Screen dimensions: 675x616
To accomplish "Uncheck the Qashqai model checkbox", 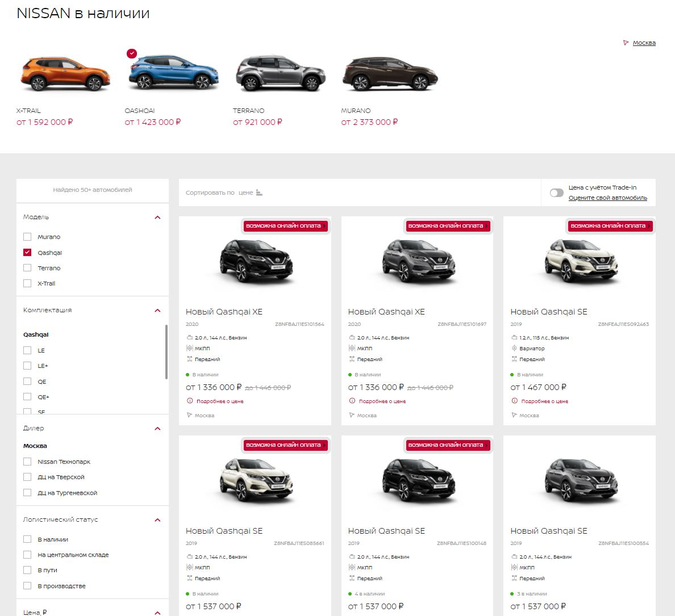I will tap(27, 253).
